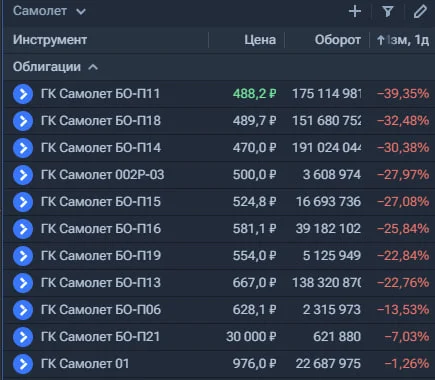The height and width of the screenshot is (380, 435).
Task: Select the ГК Самолет БО-П06 name
Action: tap(101, 310)
